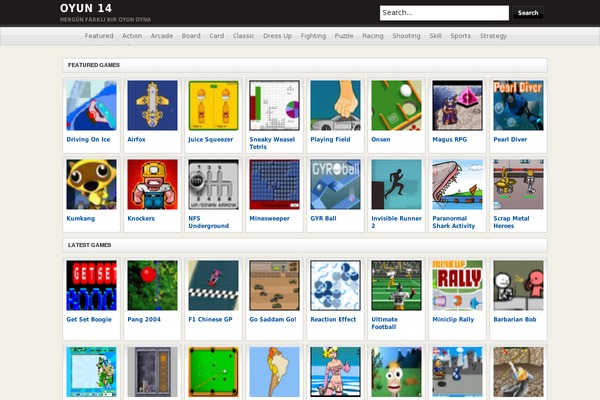Open the Strategy category menu

point(493,36)
